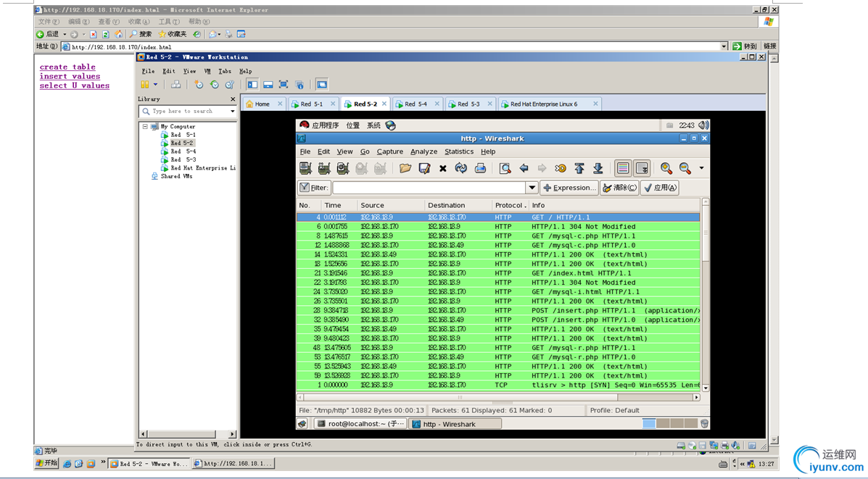This screenshot has height=479, width=868.
Task: Jump to the last packet
Action: coord(598,168)
